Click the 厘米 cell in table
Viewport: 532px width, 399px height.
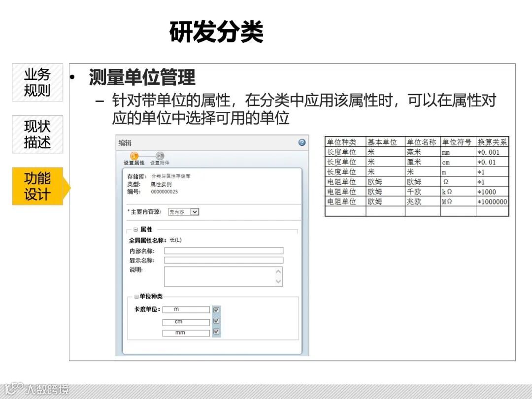click(423, 162)
